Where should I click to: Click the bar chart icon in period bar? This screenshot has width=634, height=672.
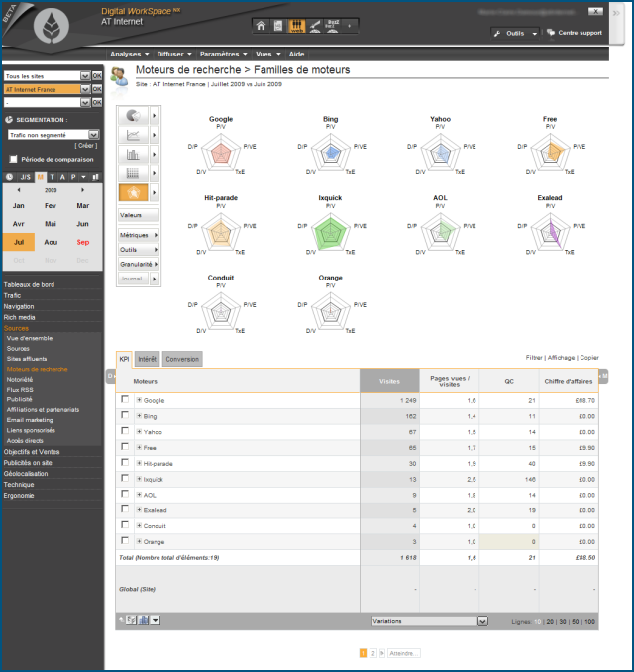click(x=95, y=177)
